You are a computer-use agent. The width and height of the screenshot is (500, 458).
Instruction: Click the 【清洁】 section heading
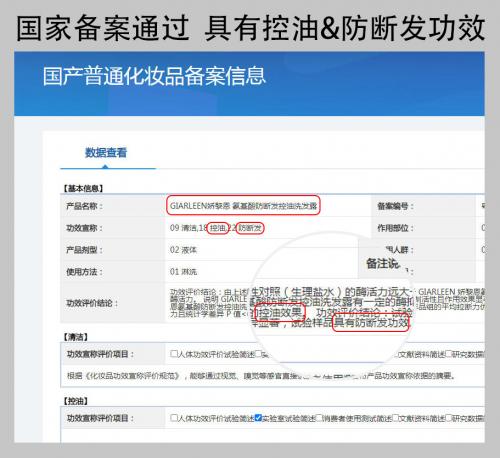coord(75,337)
